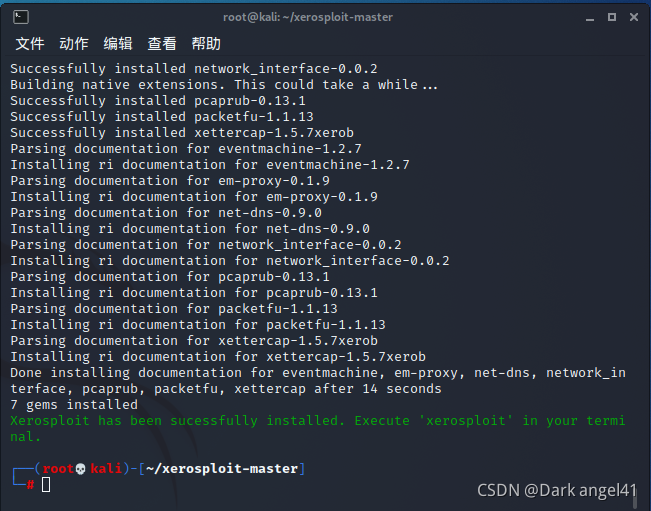Open the 查看 menu

162,44
